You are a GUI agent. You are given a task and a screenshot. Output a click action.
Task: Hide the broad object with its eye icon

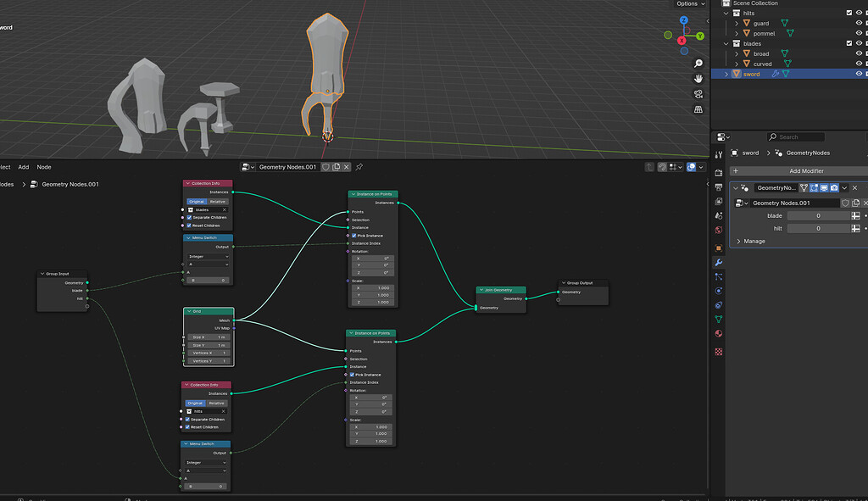pyautogui.click(x=860, y=53)
